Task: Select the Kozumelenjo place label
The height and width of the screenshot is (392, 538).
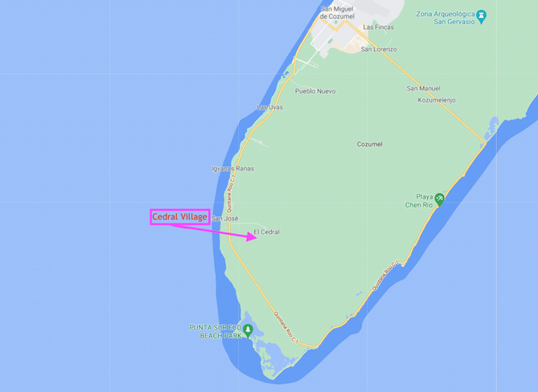Action: coord(437,100)
